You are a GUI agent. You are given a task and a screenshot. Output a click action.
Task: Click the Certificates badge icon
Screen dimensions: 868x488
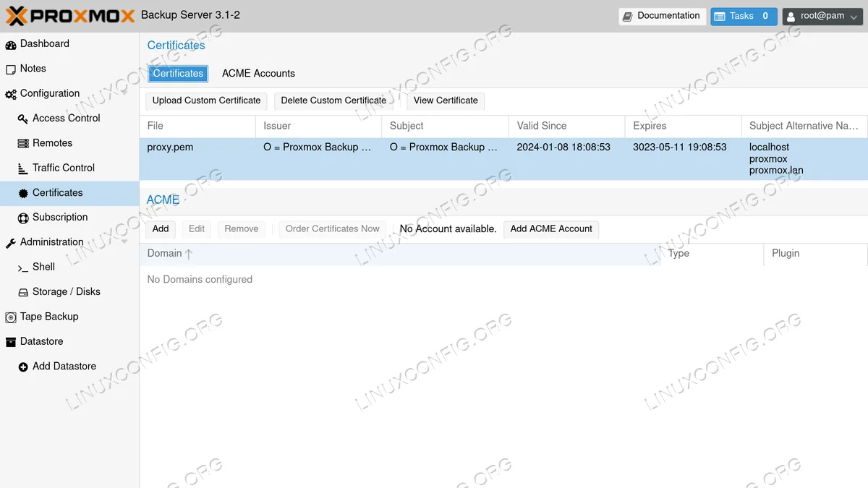23,193
